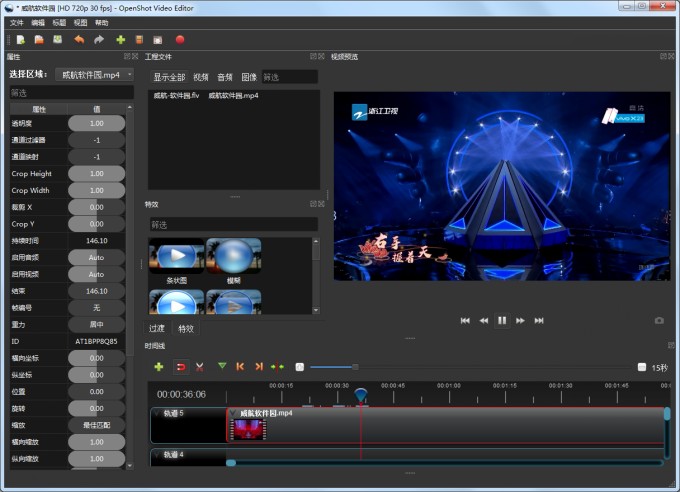Close the 工程文件 panel

pyautogui.click(x=321, y=56)
